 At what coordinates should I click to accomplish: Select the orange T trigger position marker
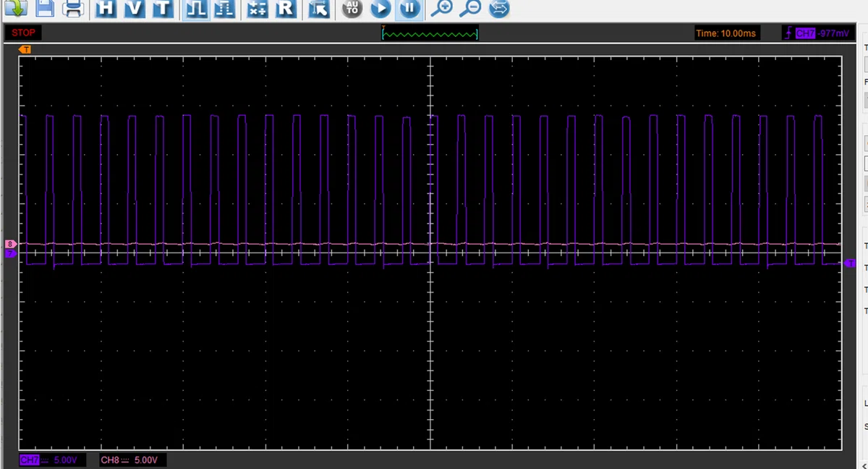[x=25, y=49]
